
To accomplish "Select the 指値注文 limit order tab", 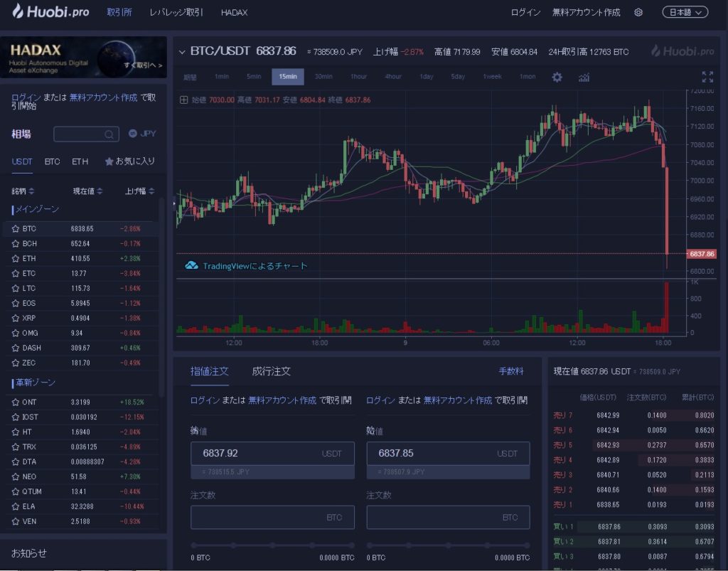I will 210,371.
